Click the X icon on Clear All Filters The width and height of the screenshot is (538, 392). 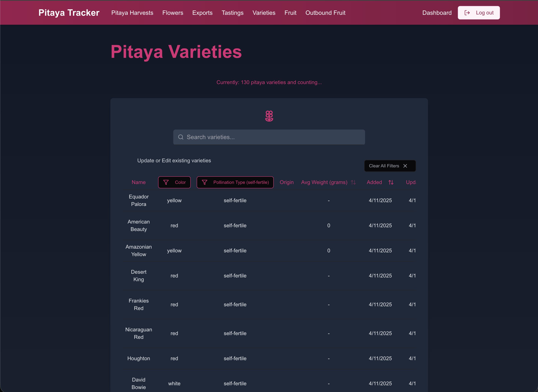[x=405, y=166]
